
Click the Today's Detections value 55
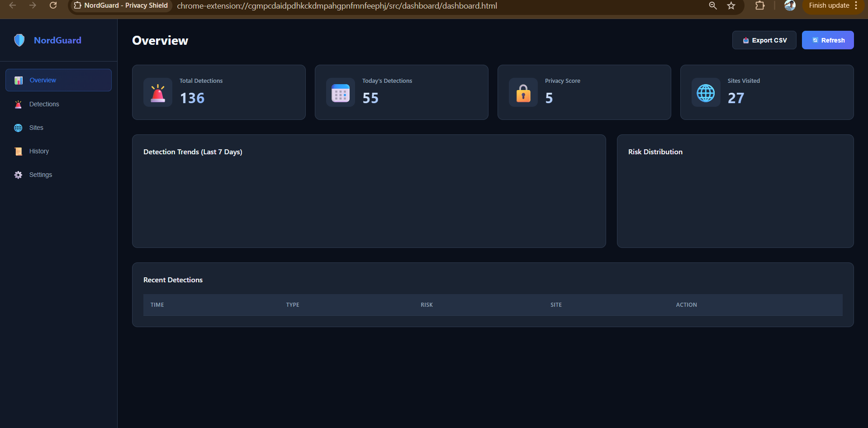pos(370,98)
